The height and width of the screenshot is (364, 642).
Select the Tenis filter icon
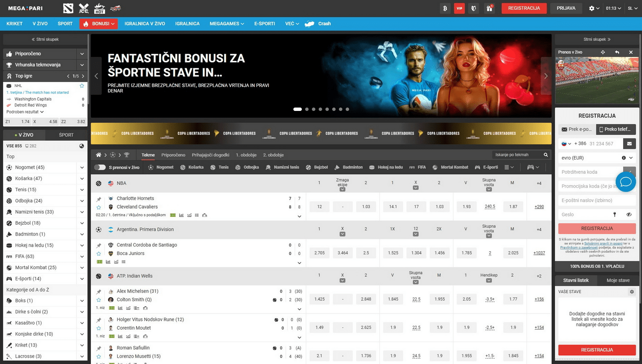(x=212, y=167)
